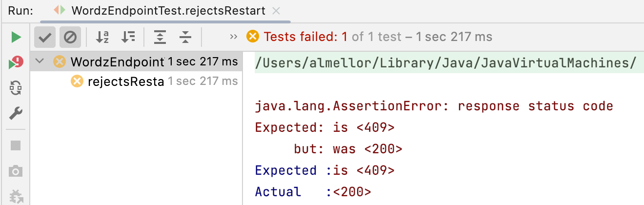This screenshot has height=205, width=644.
Task: Sort tests alphabetically icon
Action: coord(102,37)
